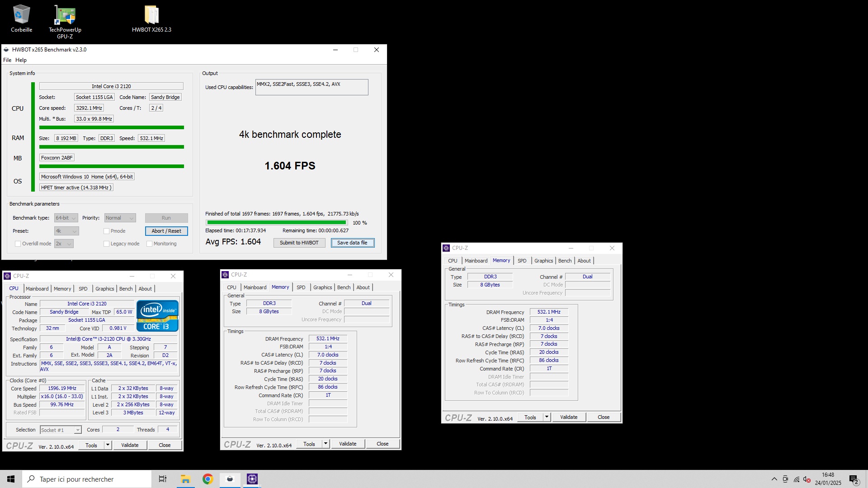Open About tab in the middle CPU-Z window

(363, 287)
